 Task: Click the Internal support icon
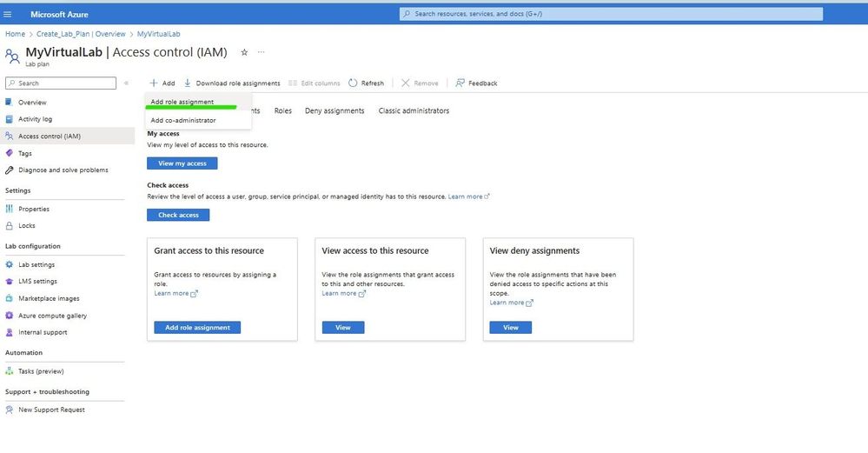click(x=9, y=332)
